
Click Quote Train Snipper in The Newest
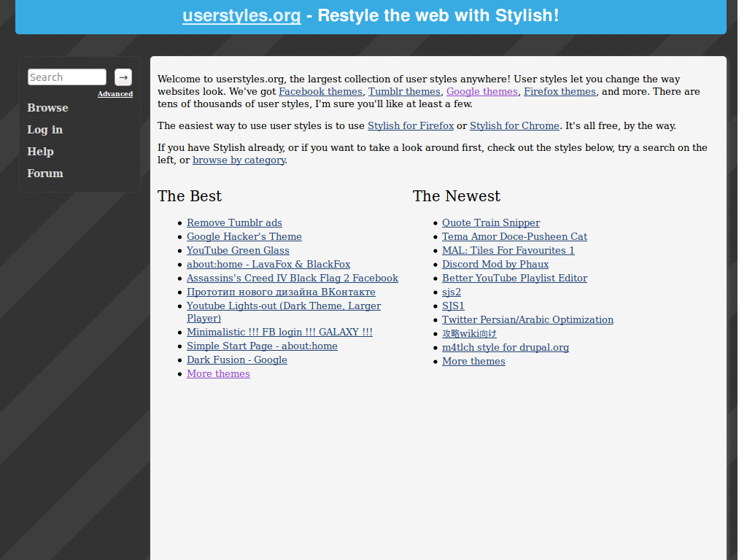(491, 222)
